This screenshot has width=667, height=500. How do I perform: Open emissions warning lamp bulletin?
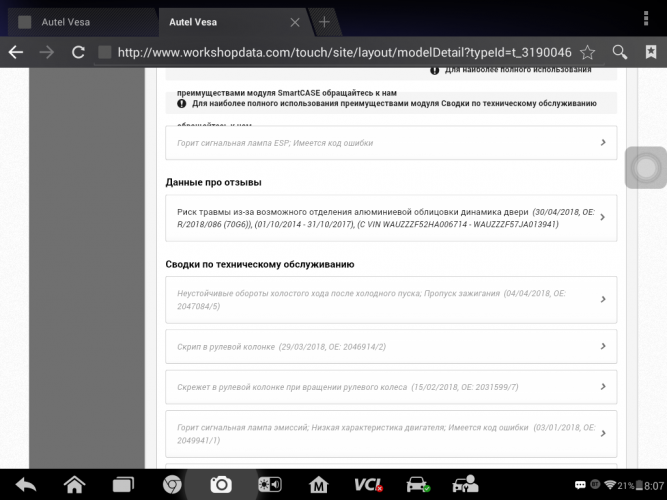[x=391, y=434]
